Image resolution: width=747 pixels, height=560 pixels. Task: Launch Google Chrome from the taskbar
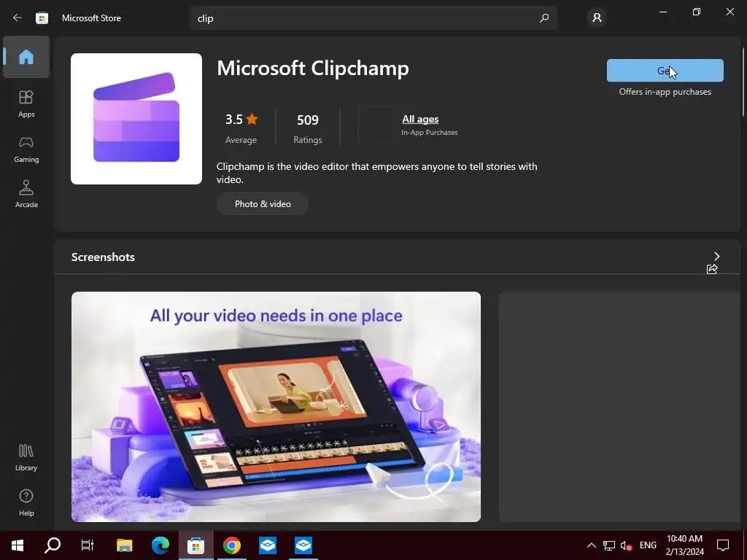click(x=231, y=545)
